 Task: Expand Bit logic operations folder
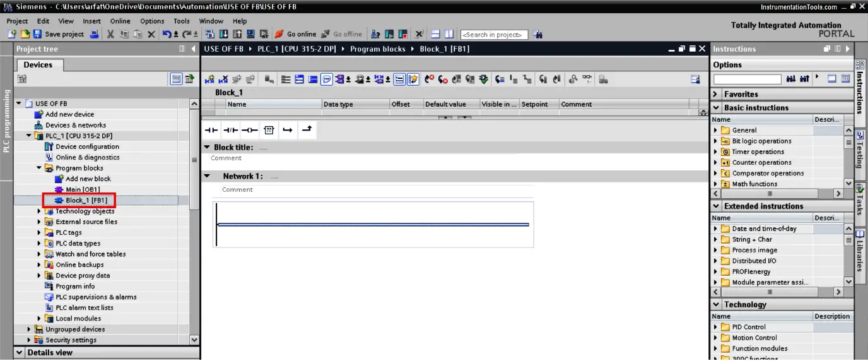click(x=716, y=141)
